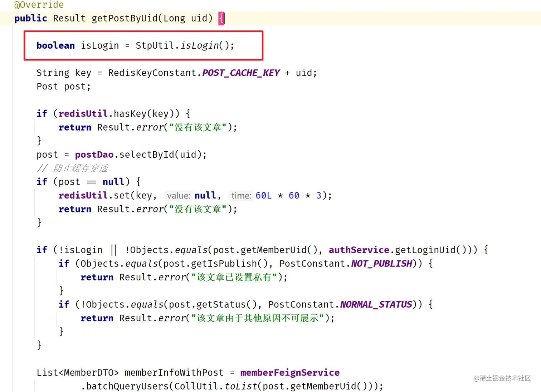Click batchQueryUsers method call
541x392 pixels.
127,386
